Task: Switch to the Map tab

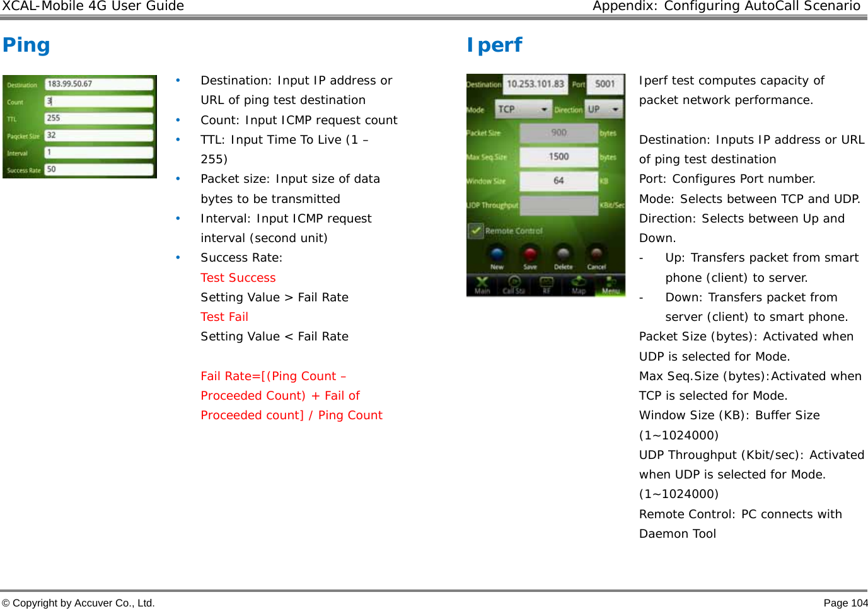Action: pyautogui.click(x=579, y=286)
